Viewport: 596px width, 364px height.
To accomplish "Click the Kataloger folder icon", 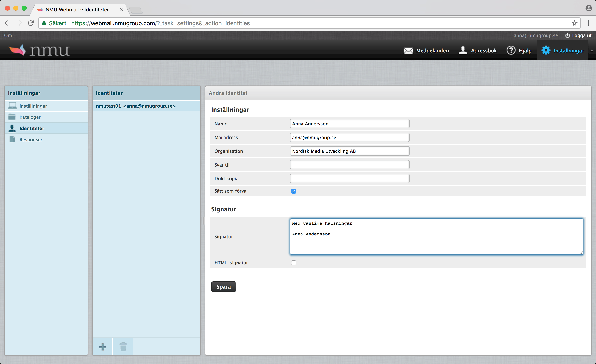I will pyautogui.click(x=13, y=117).
